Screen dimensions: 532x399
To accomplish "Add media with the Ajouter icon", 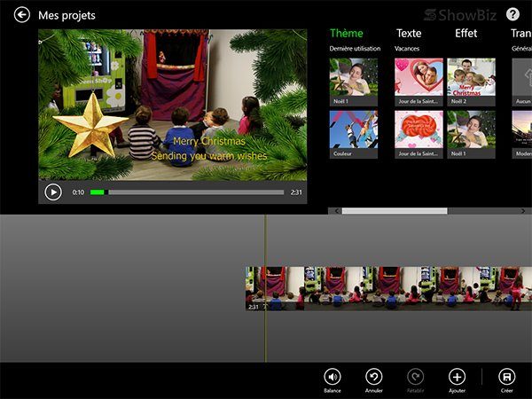I will (x=457, y=377).
